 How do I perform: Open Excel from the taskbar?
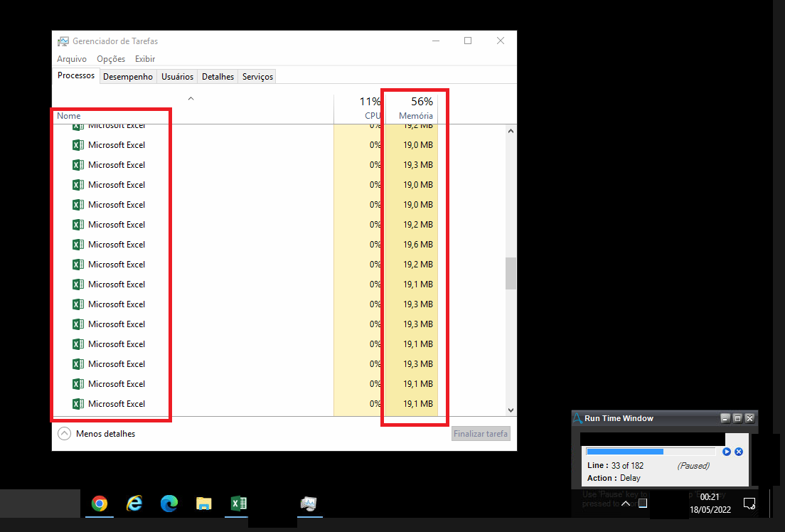(239, 504)
